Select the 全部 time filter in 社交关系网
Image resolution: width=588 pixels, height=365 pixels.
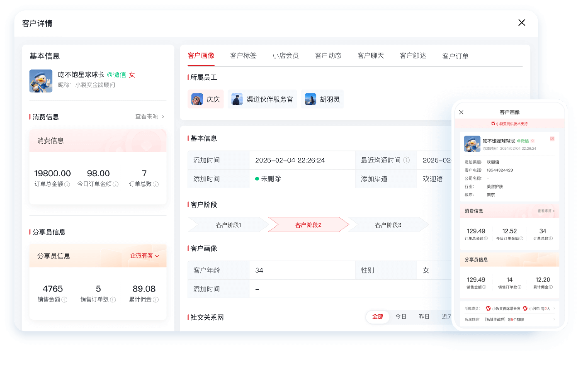(377, 316)
